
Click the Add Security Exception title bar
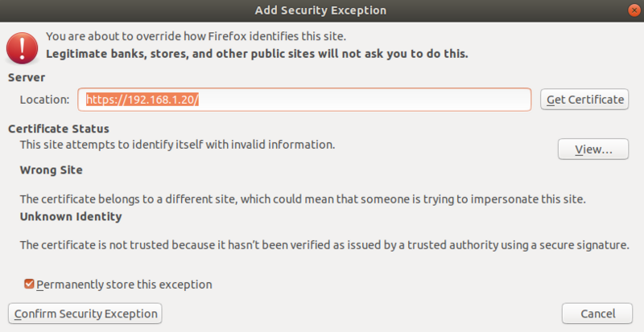coord(320,10)
